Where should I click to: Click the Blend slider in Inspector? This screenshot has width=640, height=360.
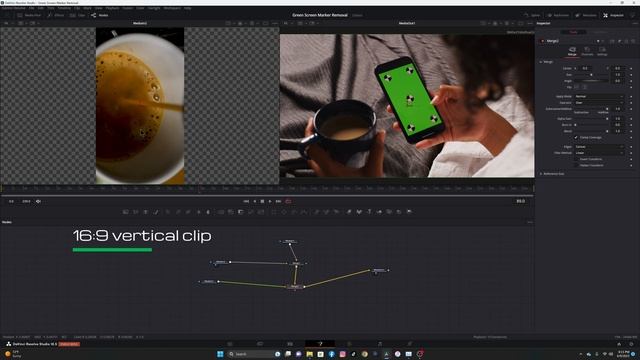(x=591, y=131)
